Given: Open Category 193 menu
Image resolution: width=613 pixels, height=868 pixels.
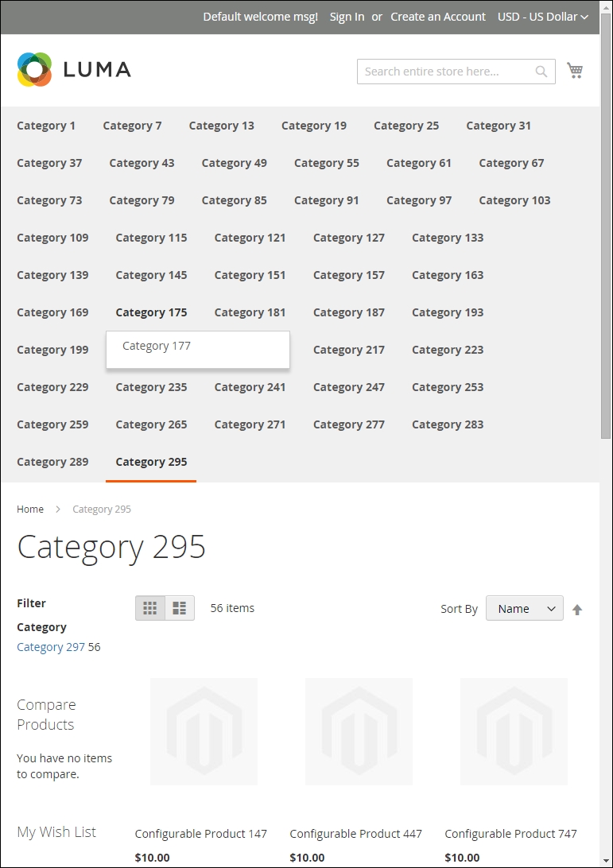Looking at the screenshot, I should coord(448,312).
